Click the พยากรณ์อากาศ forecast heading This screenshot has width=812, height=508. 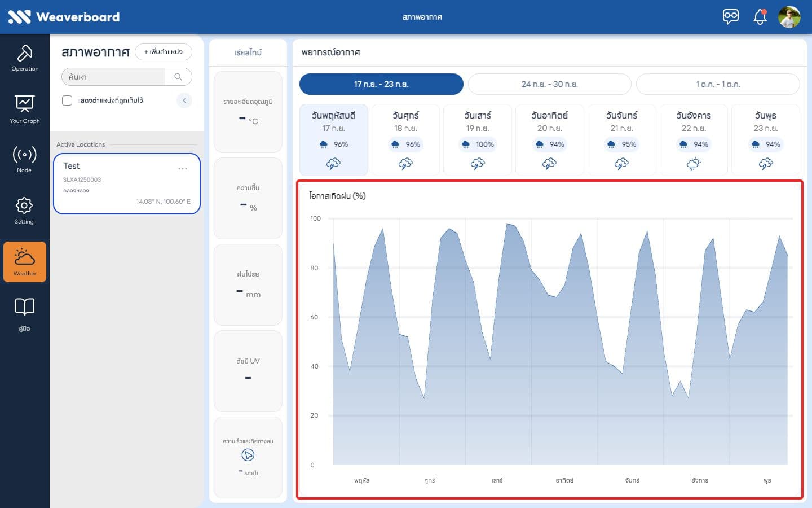tap(330, 52)
